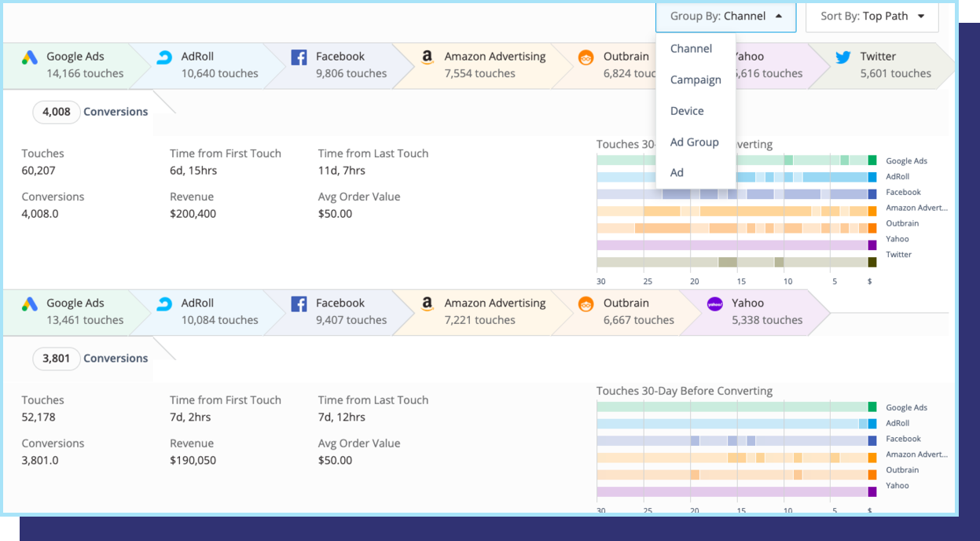Screen dimensions: 980x541
Task: Click the "10,640 touches" text
Action: 220,74
